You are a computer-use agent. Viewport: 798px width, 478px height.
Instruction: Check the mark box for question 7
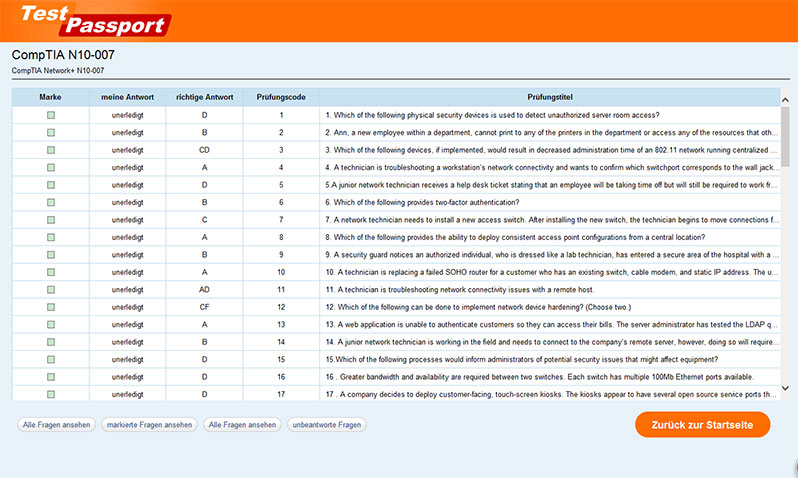pyautogui.click(x=51, y=220)
